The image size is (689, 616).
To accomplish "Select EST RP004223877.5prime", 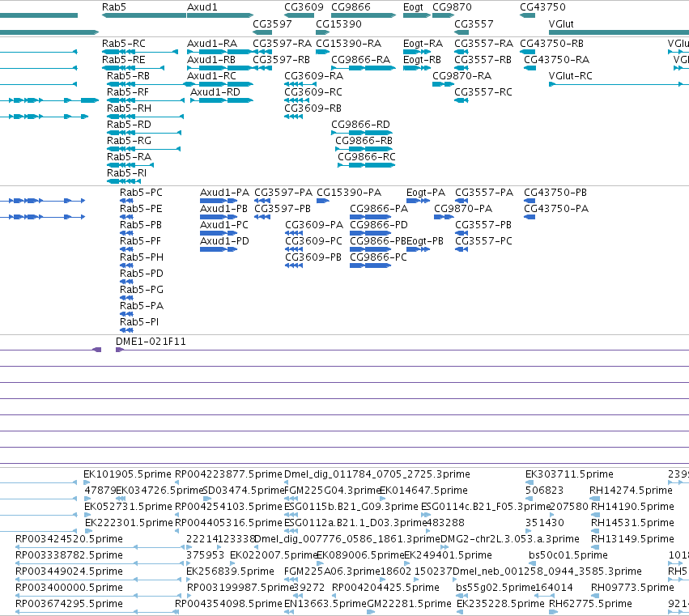I will tap(228, 474).
